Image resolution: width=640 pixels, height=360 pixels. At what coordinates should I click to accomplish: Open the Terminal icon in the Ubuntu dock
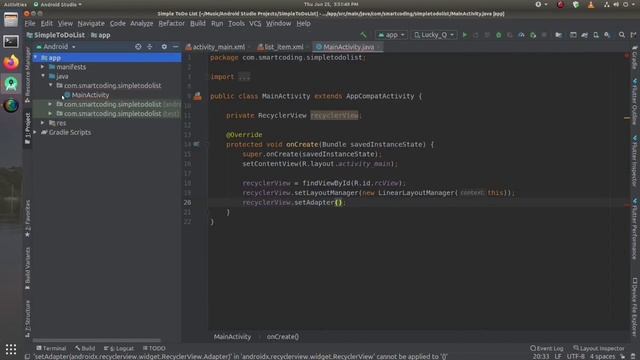(11, 41)
